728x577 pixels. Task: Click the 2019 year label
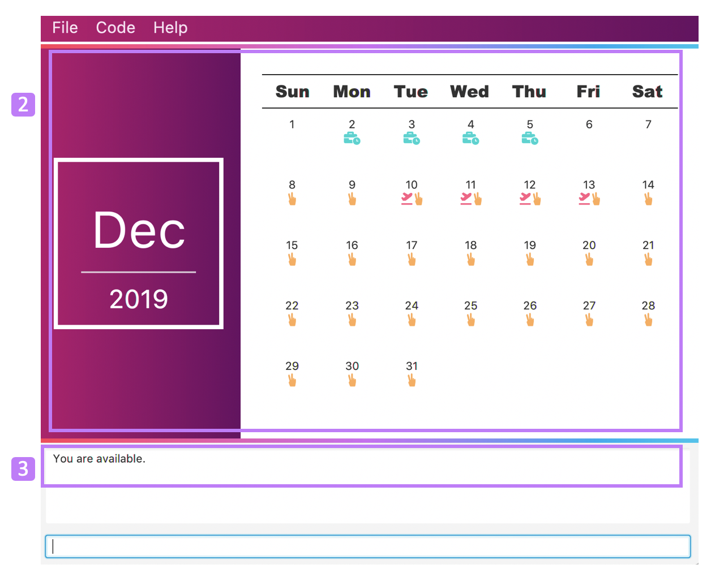139,299
